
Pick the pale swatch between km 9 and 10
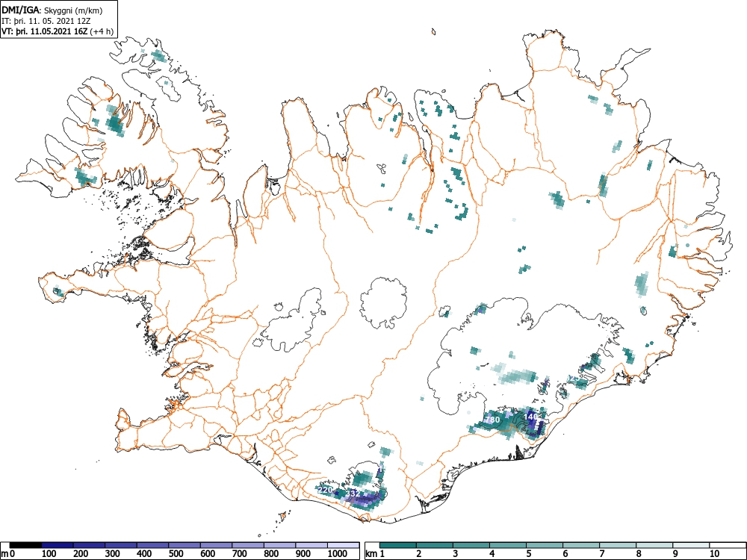coord(691,545)
